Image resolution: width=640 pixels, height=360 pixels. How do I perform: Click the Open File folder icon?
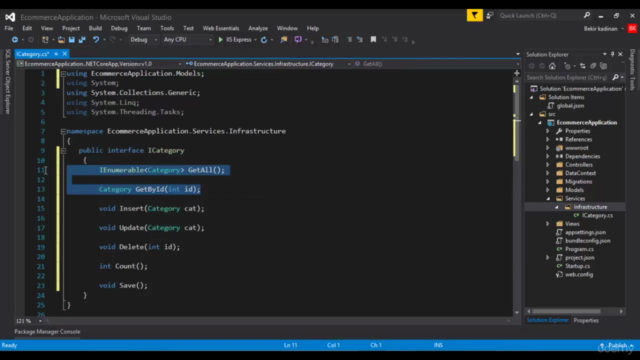(61, 40)
